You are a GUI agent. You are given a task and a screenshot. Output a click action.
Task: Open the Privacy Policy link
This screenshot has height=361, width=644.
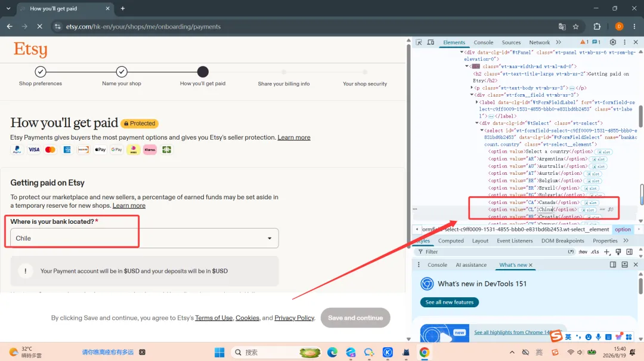(x=294, y=318)
